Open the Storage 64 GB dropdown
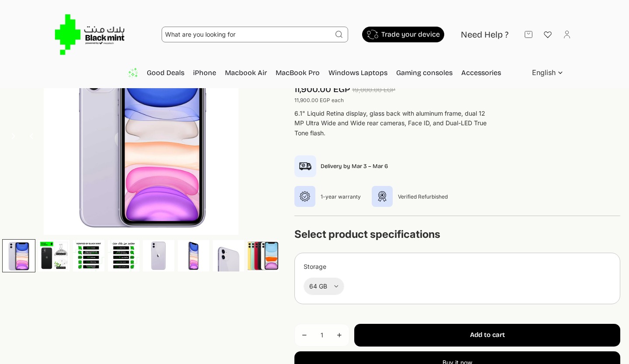Screen dimensions: 629x364 (324, 286)
